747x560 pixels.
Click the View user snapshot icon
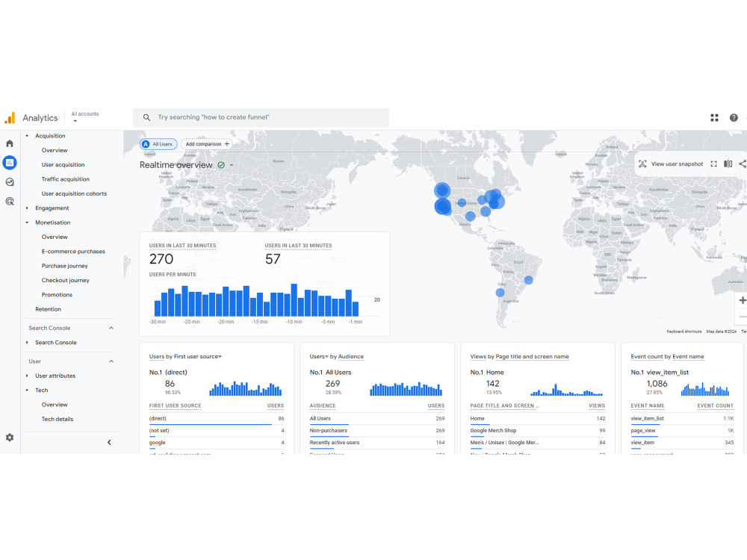click(642, 164)
